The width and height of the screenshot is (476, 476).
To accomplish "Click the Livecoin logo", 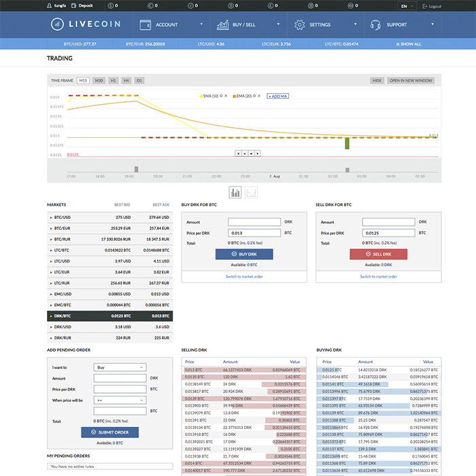I will coord(86,24).
